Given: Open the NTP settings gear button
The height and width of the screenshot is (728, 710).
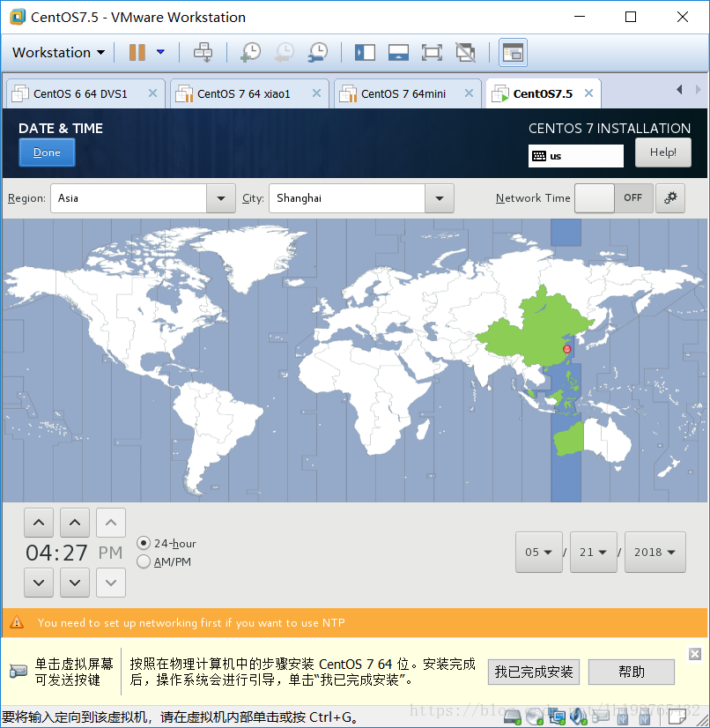Looking at the screenshot, I should click(x=670, y=198).
